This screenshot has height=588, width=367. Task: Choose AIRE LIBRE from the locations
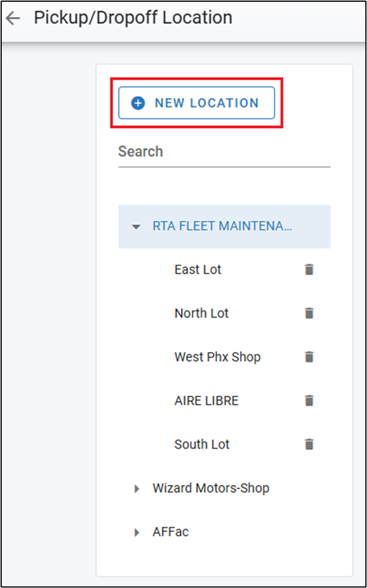[206, 401]
